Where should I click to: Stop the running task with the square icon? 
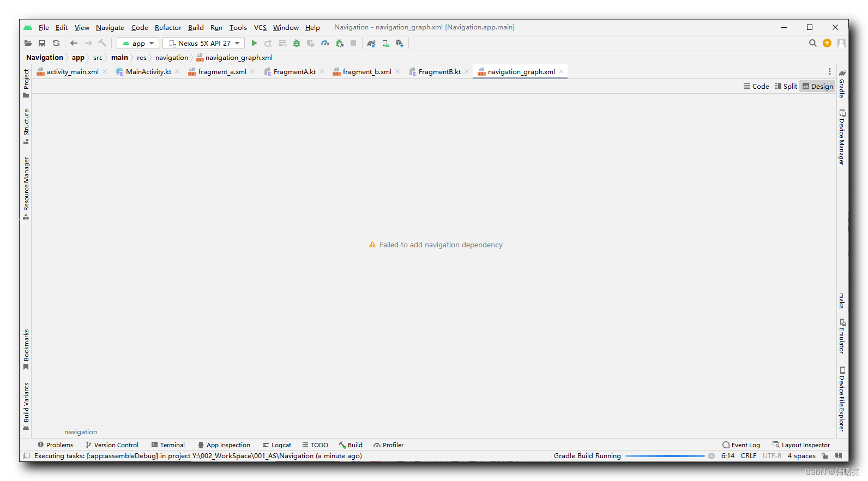pos(353,43)
